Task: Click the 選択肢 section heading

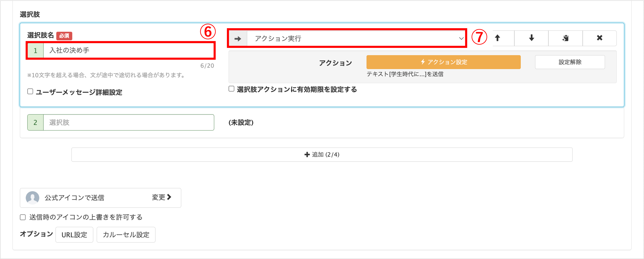Action: 30,14
